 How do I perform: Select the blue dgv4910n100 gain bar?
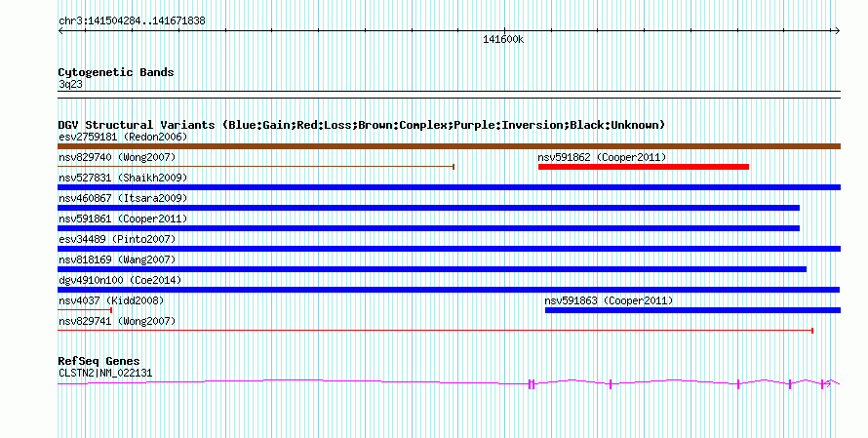[x=449, y=290]
